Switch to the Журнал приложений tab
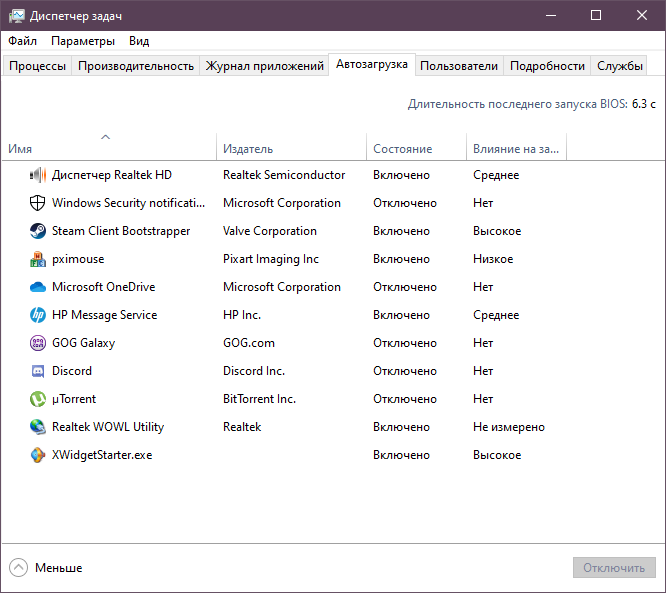666x593 pixels. (264, 66)
